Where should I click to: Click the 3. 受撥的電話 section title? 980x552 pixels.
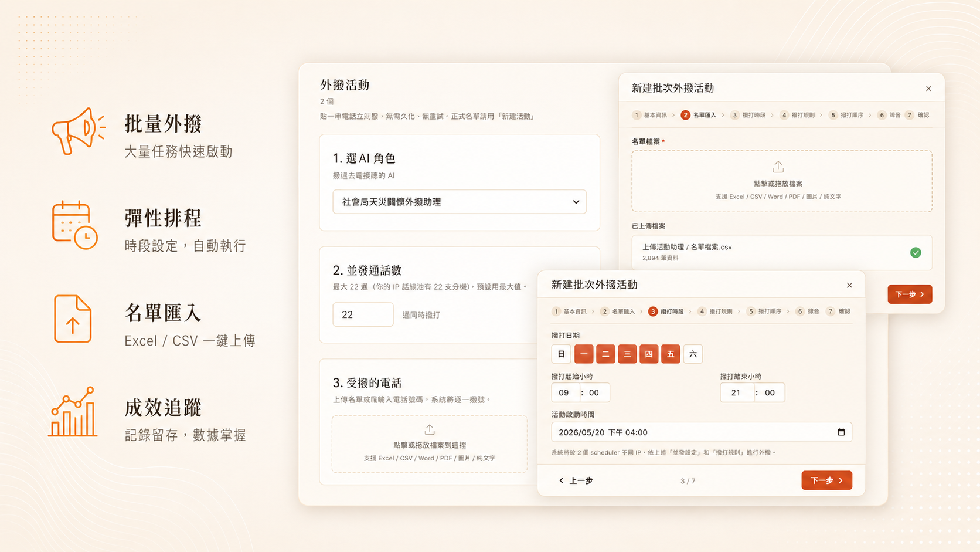[367, 383]
